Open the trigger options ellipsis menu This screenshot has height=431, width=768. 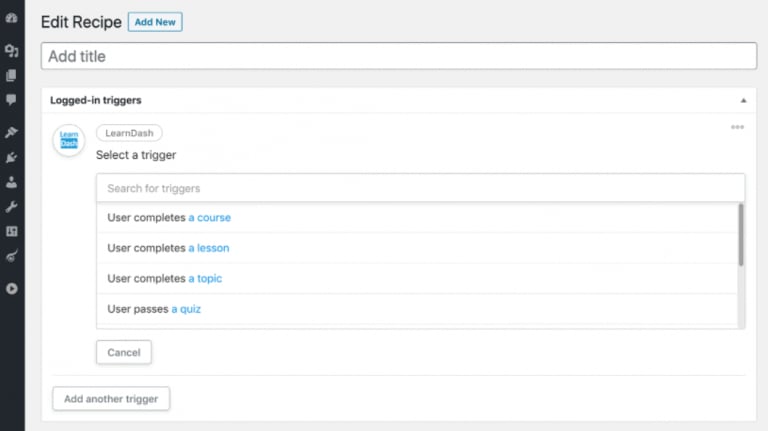[737, 127]
